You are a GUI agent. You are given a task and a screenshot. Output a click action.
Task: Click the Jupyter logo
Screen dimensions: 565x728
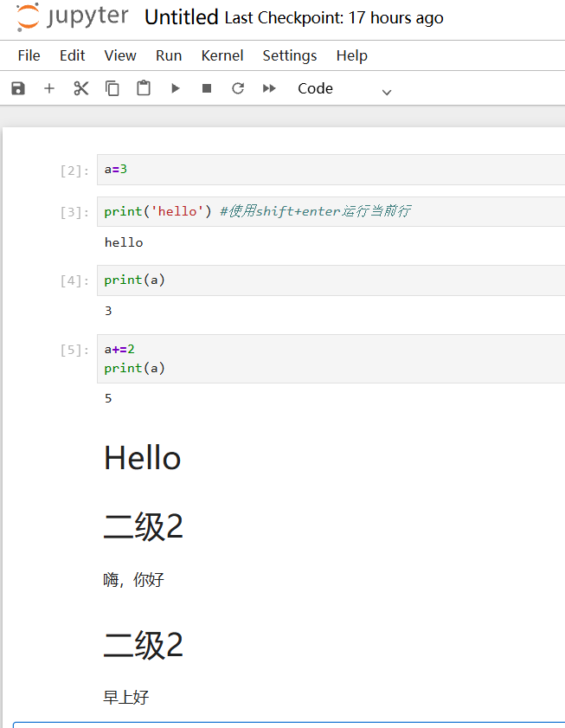tap(72, 17)
